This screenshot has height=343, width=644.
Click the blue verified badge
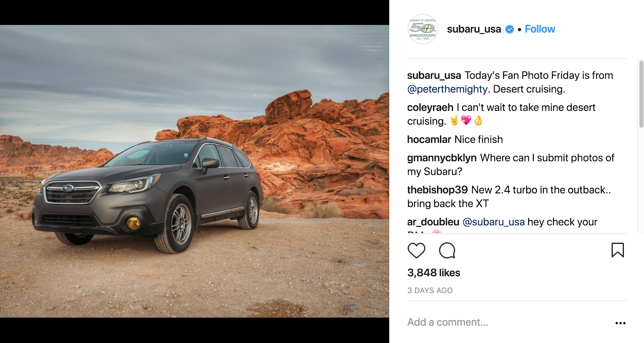[510, 29]
